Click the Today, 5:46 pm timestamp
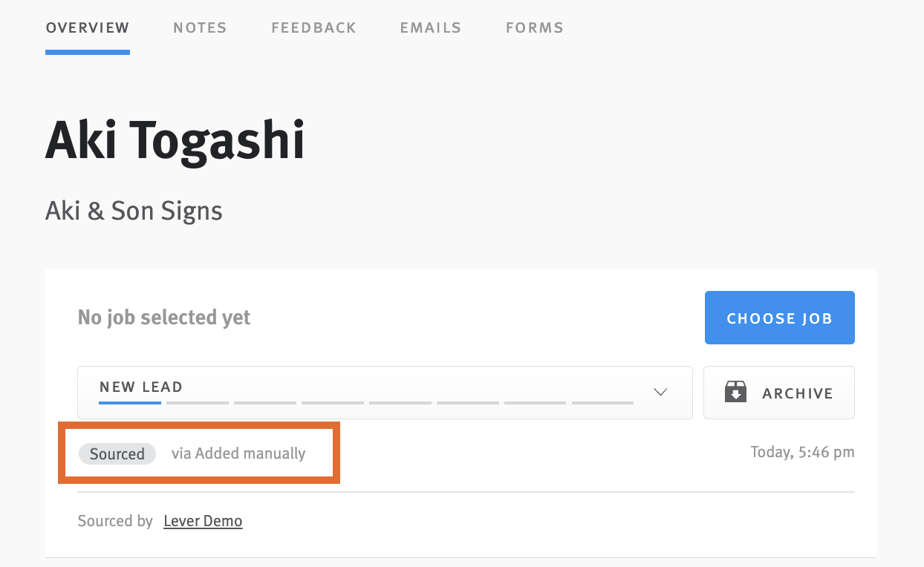 tap(802, 451)
